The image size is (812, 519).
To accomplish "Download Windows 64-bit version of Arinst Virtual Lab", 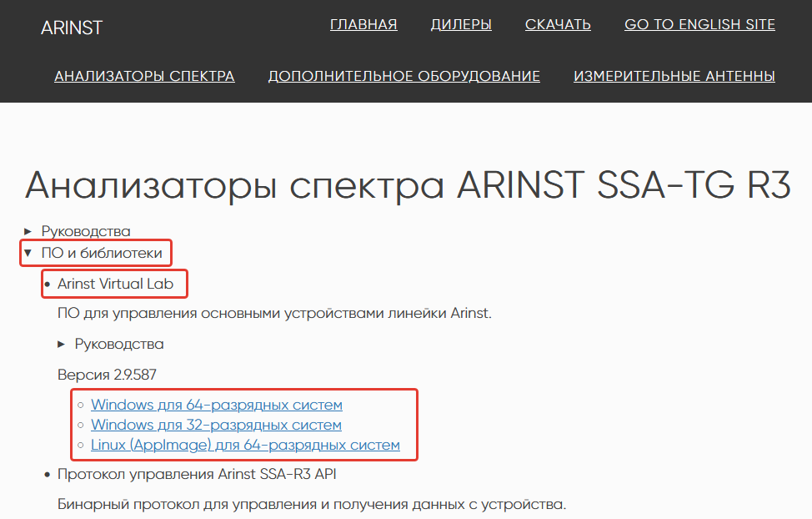I will (x=217, y=405).
